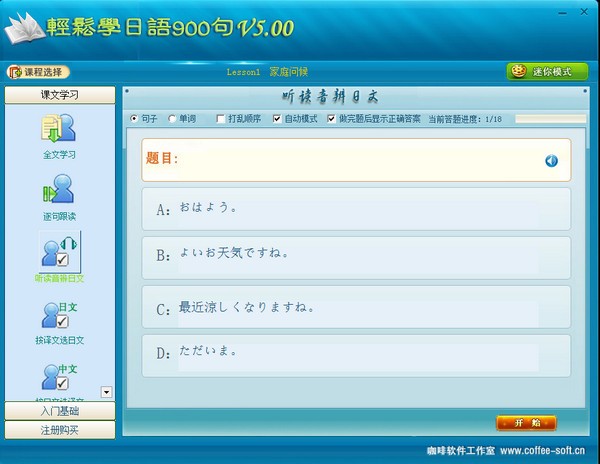This screenshot has height=464, width=600.
Task: Toggle show correct answer after answering checkbox
Action: [x=331, y=119]
